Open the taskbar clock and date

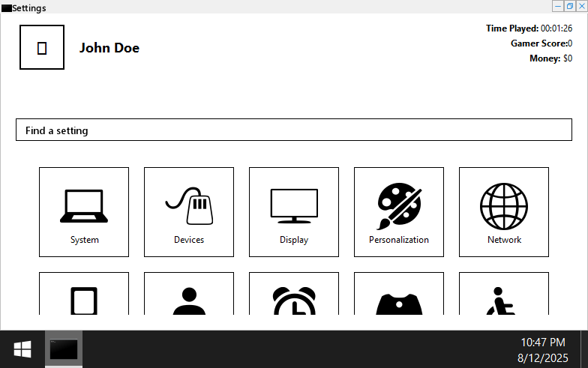click(x=543, y=349)
